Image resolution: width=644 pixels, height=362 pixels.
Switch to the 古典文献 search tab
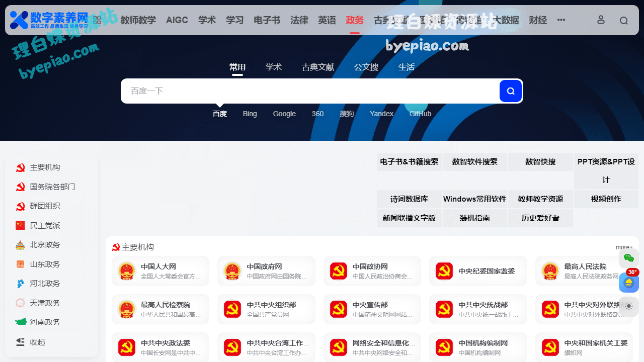(318, 67)
